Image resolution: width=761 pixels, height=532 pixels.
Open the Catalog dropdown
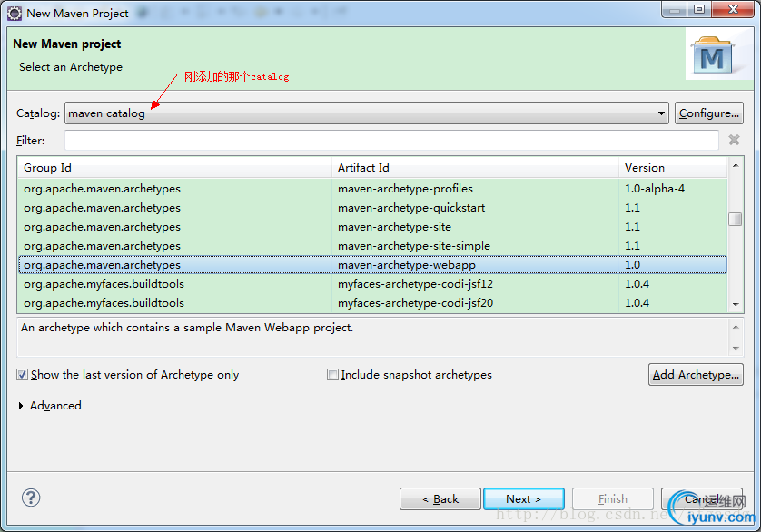(x=367, y=113)
